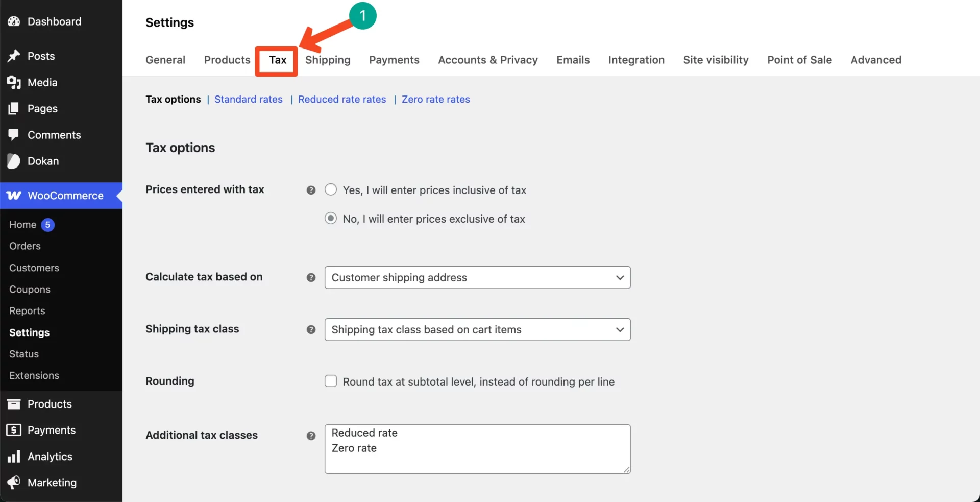Click inside Additional tax classes textarea
This screenshot has width=980, height=502.
(477, 449)
